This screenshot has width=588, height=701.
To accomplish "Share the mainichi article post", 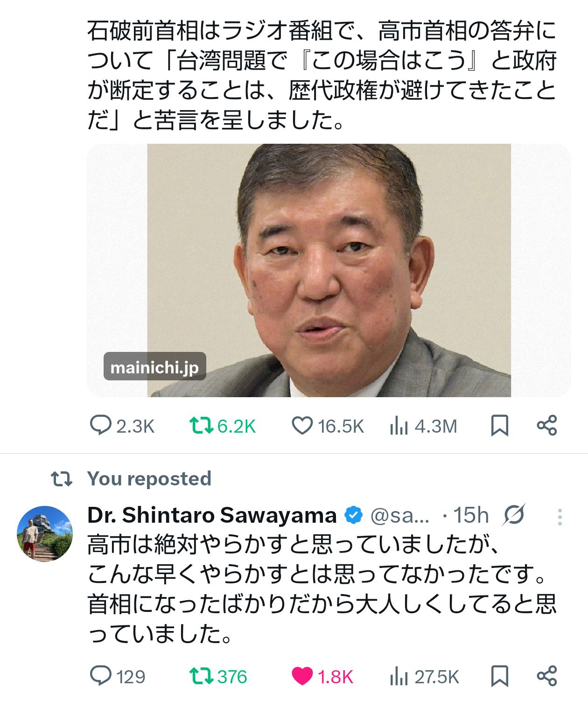I will tap(546, 426).
